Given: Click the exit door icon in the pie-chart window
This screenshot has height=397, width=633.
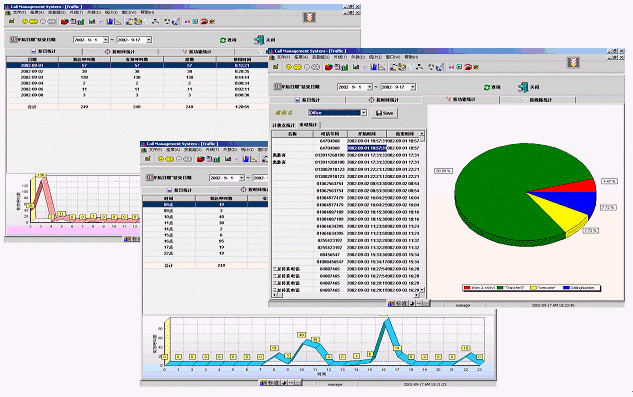Looking at the screenshot, I should pos(523,87).
